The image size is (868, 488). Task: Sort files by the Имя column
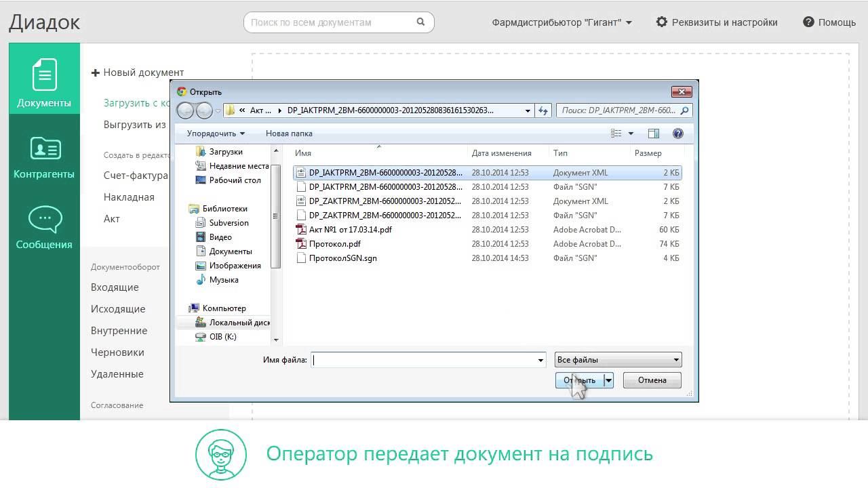pos(381,153)
